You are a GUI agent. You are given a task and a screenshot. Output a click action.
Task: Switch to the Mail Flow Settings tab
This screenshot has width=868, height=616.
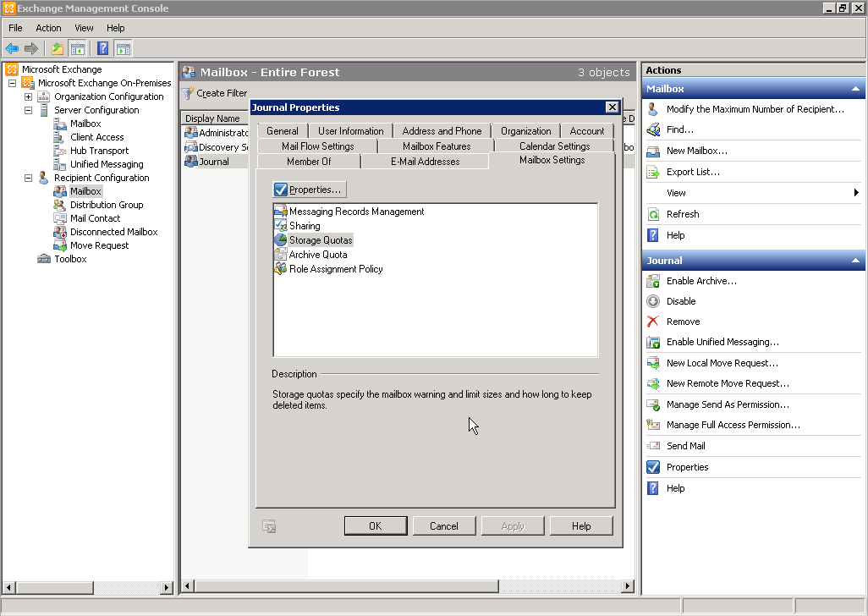coord(317,146)
